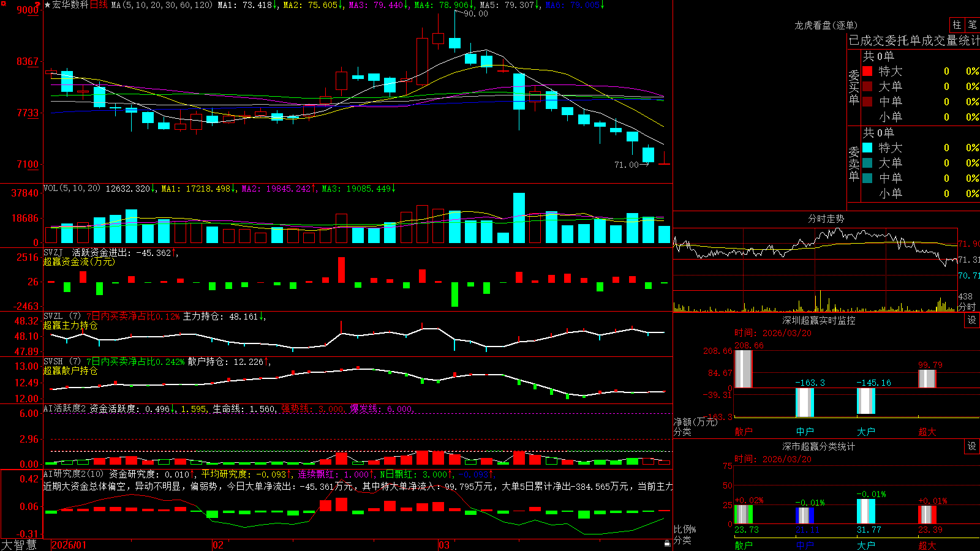Screen dimensions: 980x551
Task: Click the red 日线 period label
Action: [x=99, y=5]
